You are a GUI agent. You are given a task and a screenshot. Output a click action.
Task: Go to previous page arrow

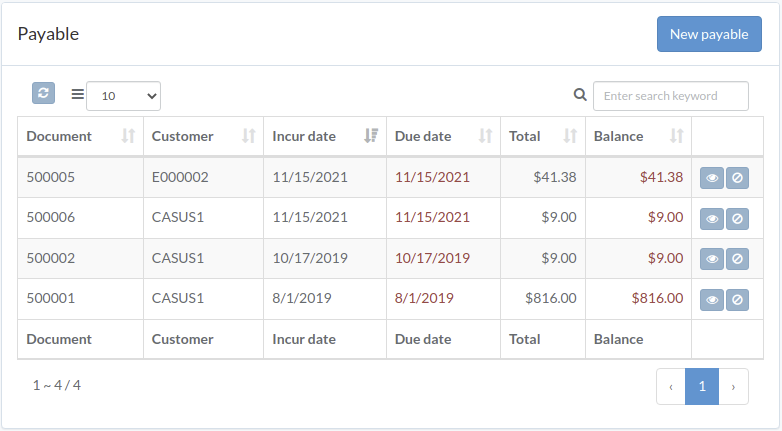671,387
